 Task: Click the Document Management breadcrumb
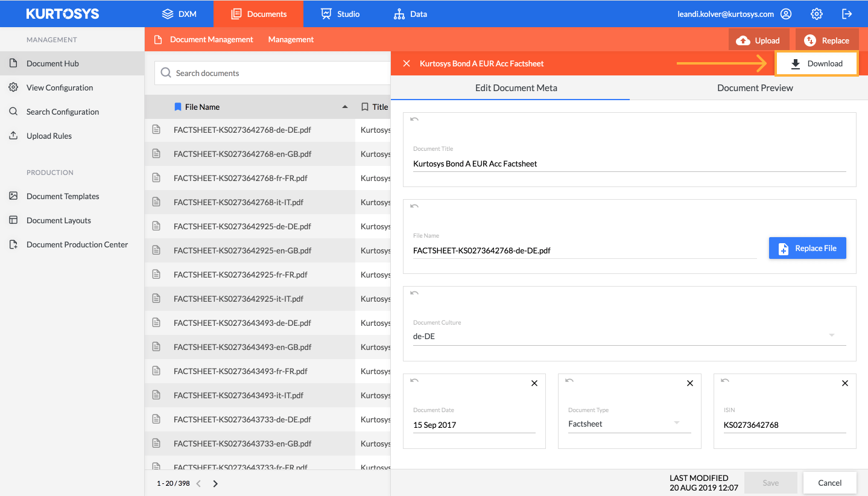(212, 39)
